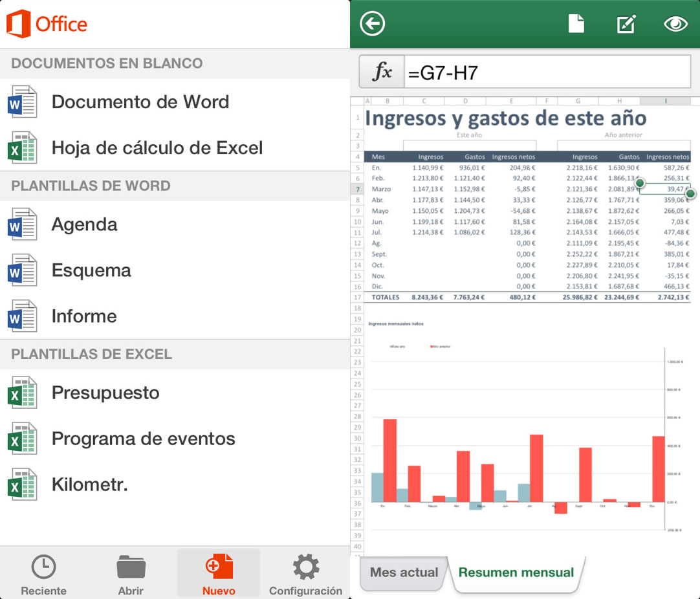Tap the Word icon next to Informe

point(22,316)
